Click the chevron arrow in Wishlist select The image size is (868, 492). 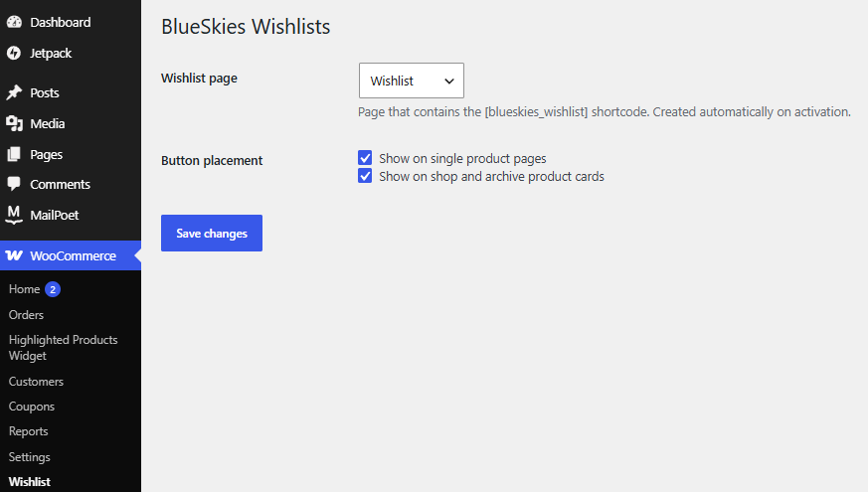tap(449, 82)
